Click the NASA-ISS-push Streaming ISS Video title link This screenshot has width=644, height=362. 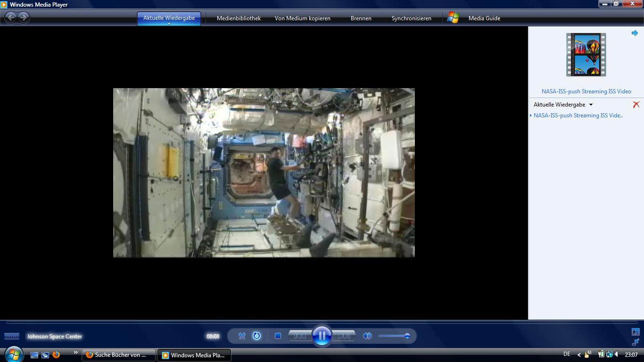pyautogui.click(x=586, y=91)
